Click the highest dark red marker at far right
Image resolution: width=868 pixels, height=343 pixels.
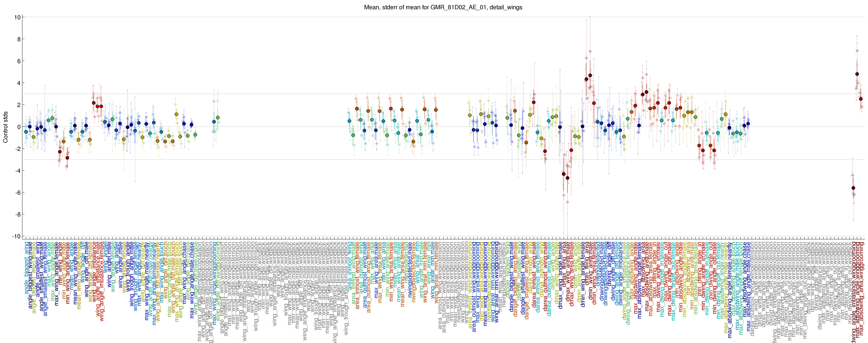point(857,74)
